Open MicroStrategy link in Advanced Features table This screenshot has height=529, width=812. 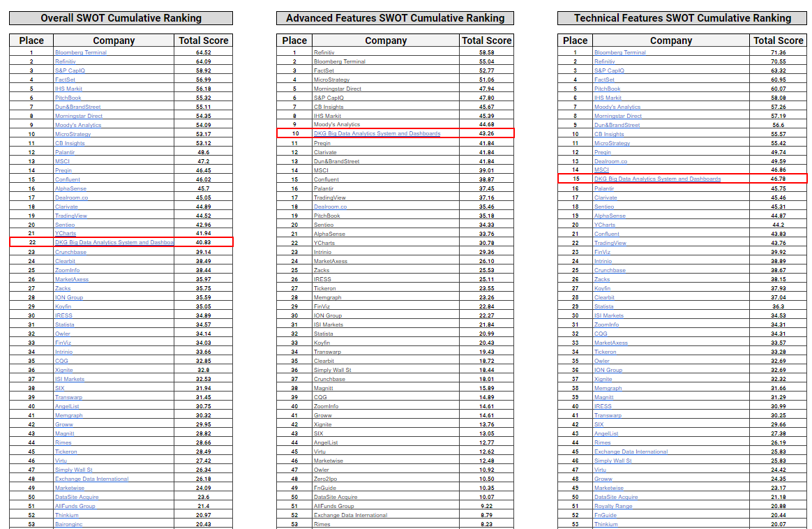coord(331,80)
